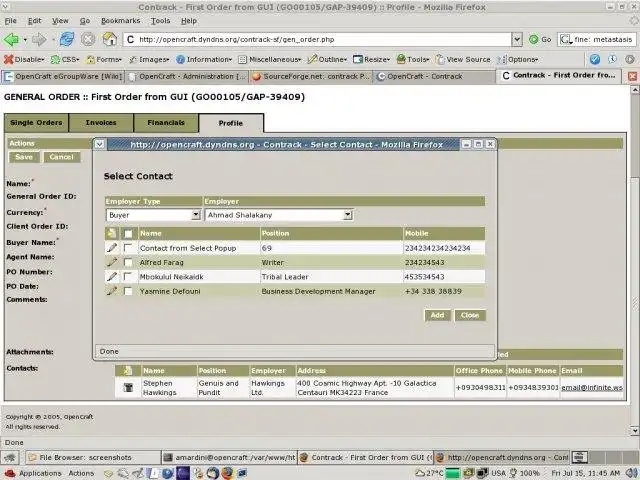Screen dimensions: 640x480
Task: Click the Reload page icon
Action: tap(67, 39)
